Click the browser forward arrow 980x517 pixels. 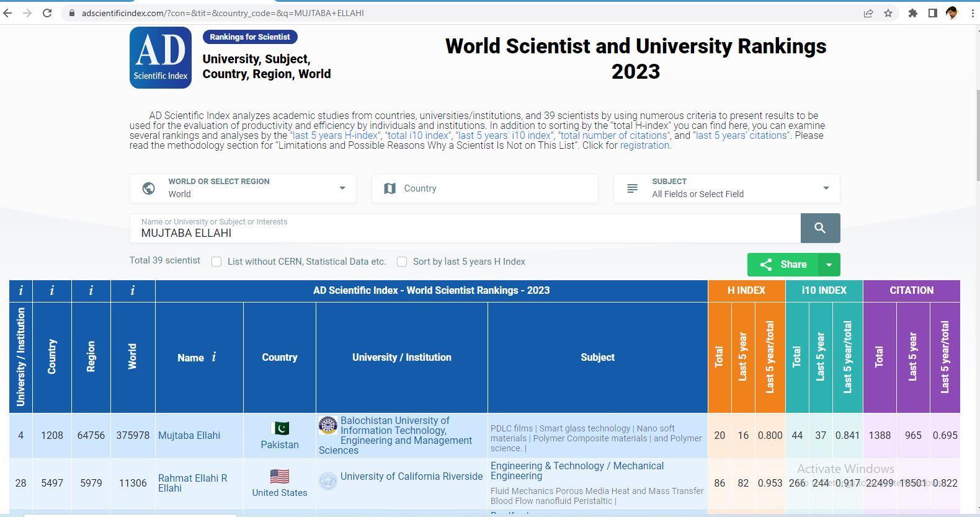[x=27, y=13]
